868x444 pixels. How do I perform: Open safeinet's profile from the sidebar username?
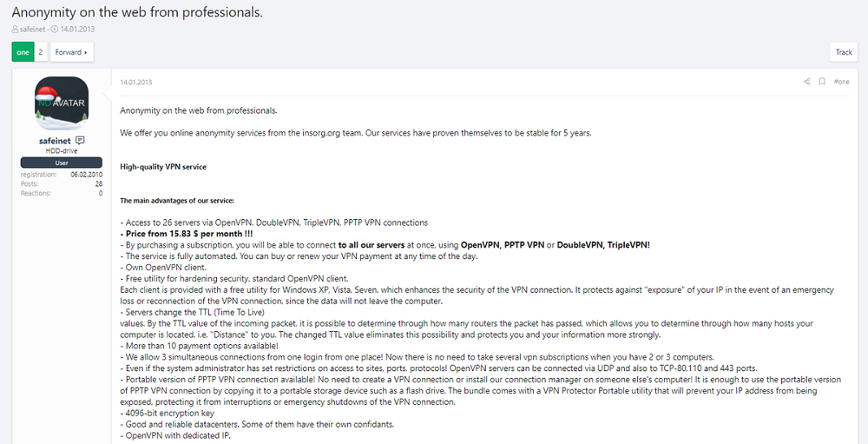(55, 140)
